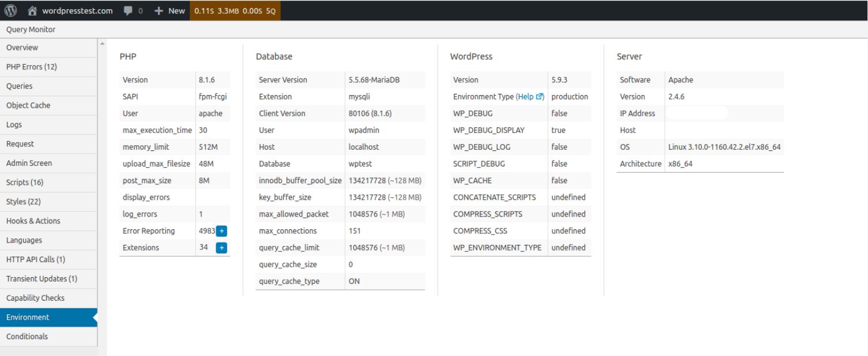This screenshot has height=356, width=868.
Task: Click New in admin bar
Action: 176,10
